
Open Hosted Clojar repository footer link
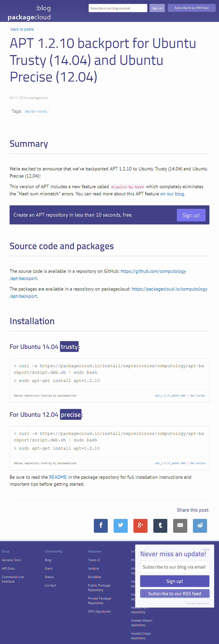click(141, 636)
